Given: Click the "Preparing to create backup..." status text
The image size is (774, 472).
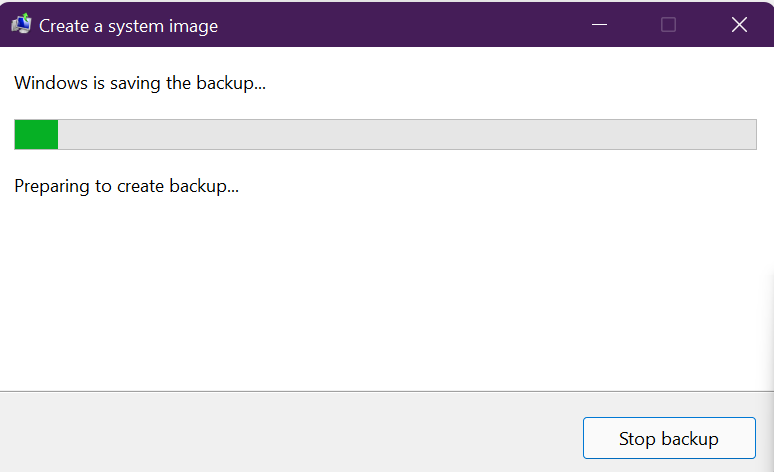Looking at the screenshot, I should 127,186.
